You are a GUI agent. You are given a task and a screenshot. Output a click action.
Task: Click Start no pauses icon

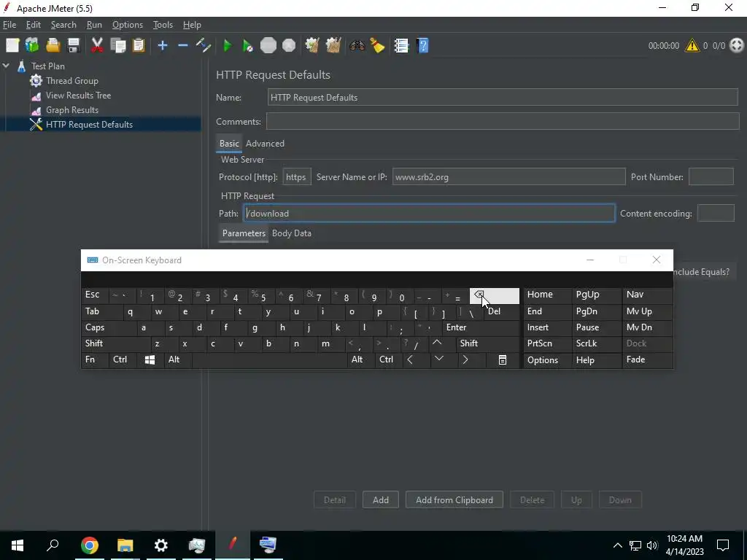(247, 46)
